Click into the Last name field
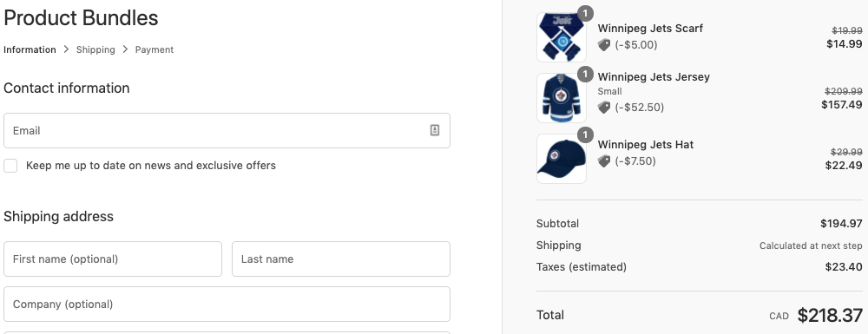This screenshot has width=868, height=334. click(341, 259)
